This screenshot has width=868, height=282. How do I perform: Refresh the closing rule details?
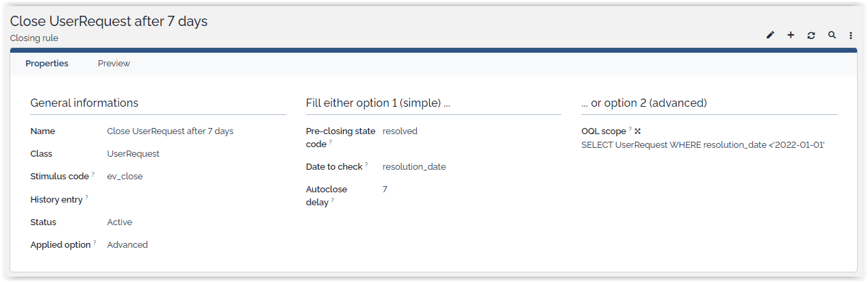[811, 35]
